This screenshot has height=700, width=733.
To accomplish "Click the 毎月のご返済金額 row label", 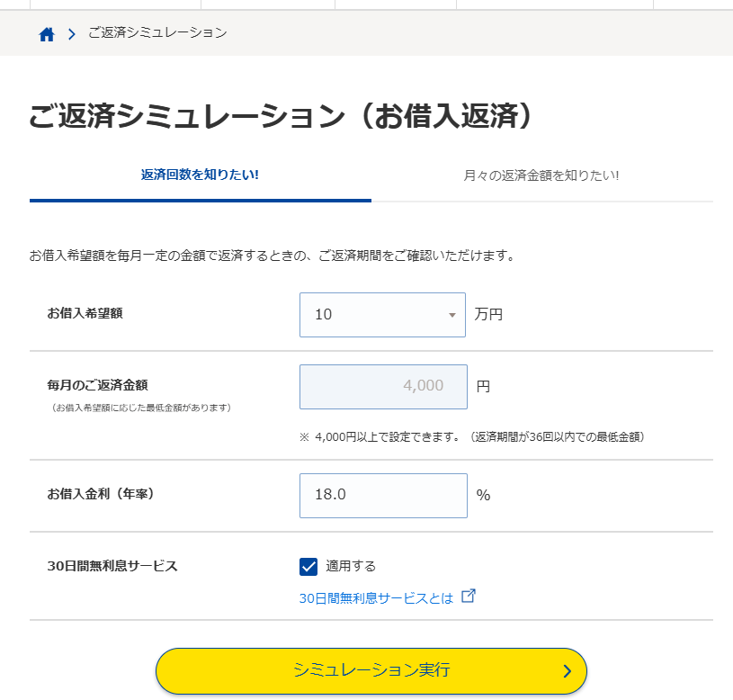I will click(x=97, y=385).
